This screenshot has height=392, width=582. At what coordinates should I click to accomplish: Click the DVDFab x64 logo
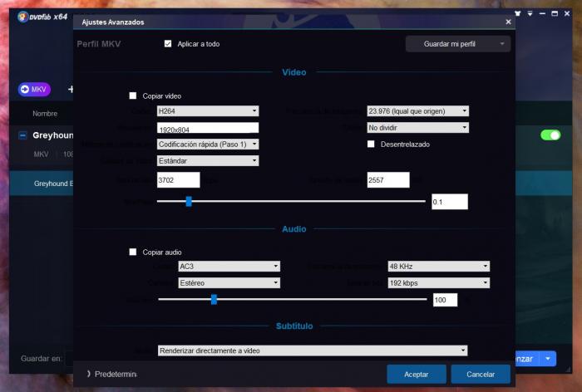tap(42, 17)
